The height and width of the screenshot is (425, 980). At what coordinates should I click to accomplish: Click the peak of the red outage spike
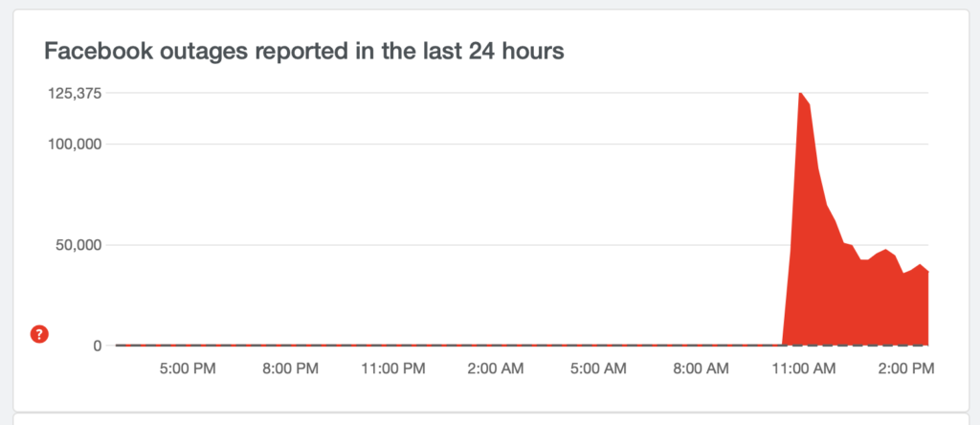pyautogui.click(x=799, y=94)
